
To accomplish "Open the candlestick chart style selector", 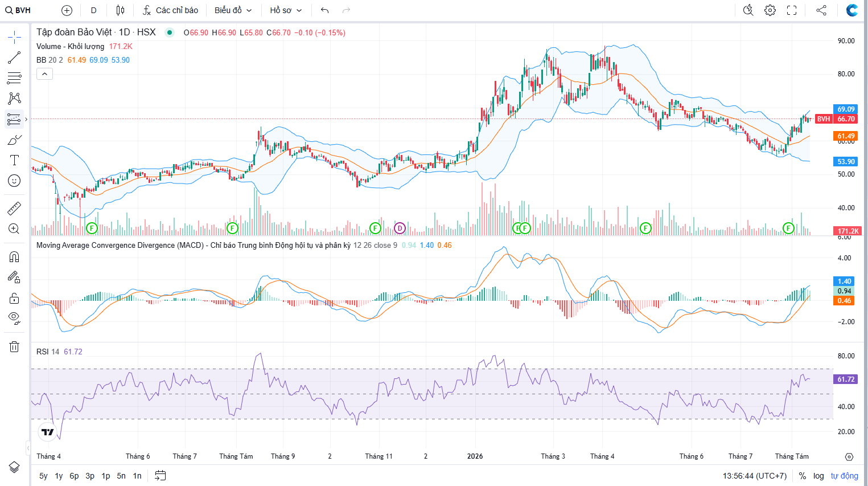I will tap(120, 10).
